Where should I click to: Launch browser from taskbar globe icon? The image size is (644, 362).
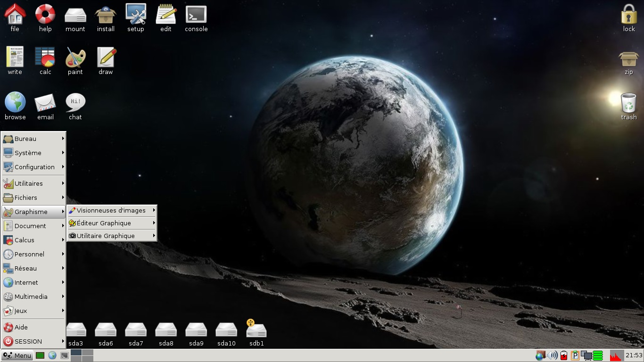52,355
